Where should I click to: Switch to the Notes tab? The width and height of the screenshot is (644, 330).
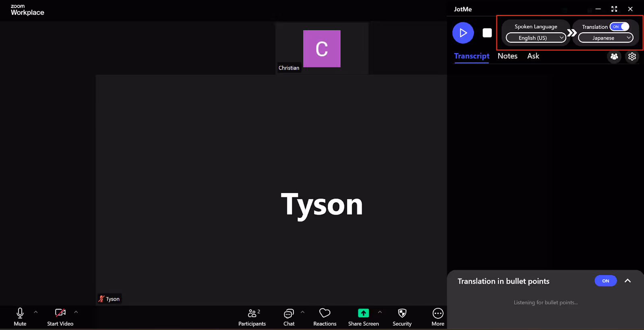508,56
